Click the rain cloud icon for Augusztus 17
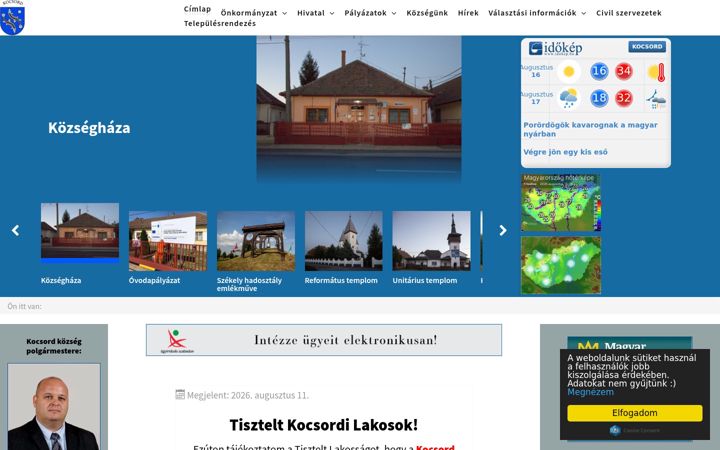Viewport: 720px width, 450px height. pos(568,98)
